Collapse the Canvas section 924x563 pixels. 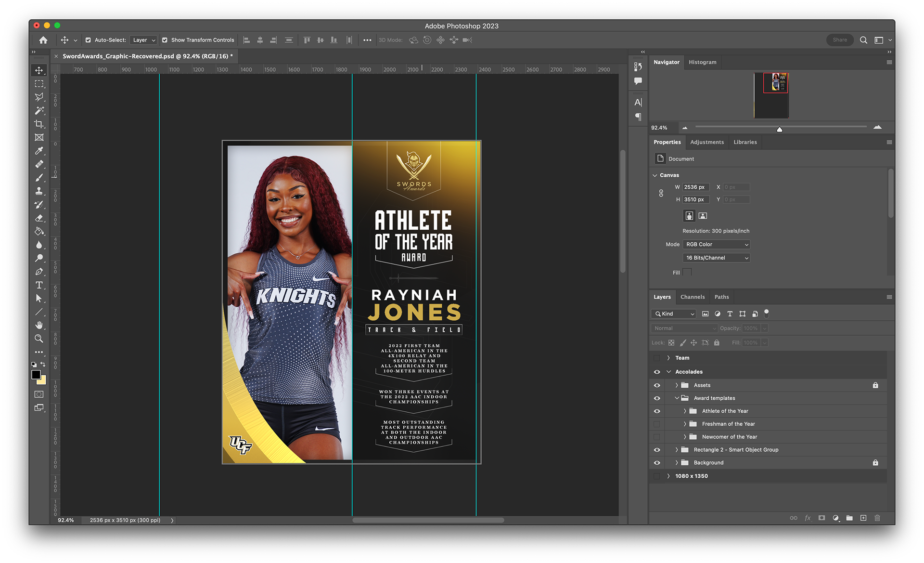pyautogui.click(x=655, y=175)
